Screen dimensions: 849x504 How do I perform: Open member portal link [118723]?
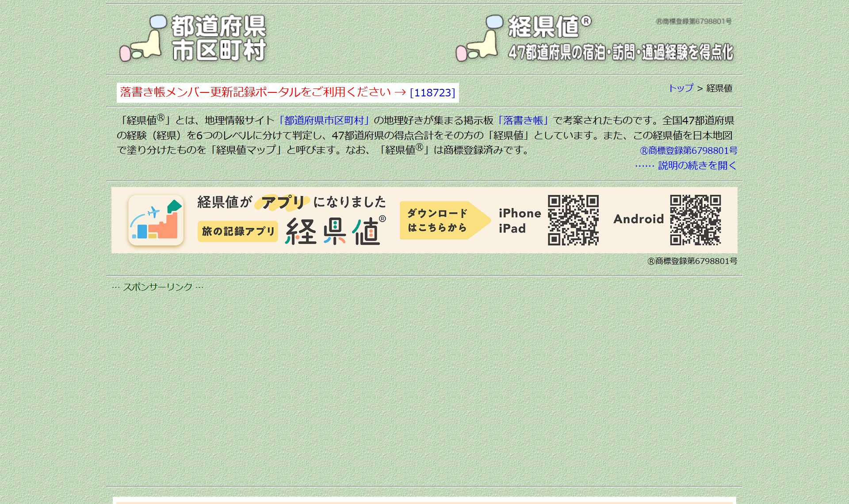[432, 92]
